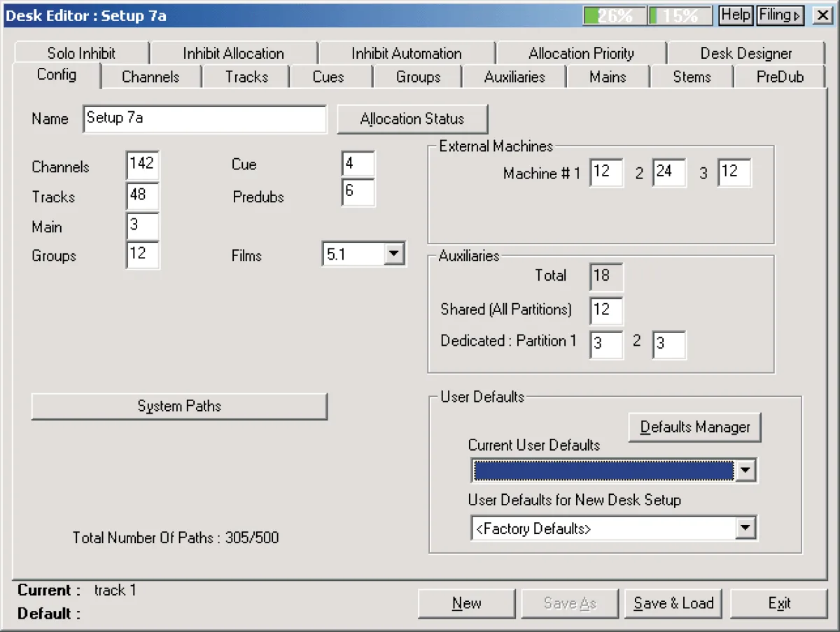
Task: Select the PreDub tab
Action: pos(780,77)
